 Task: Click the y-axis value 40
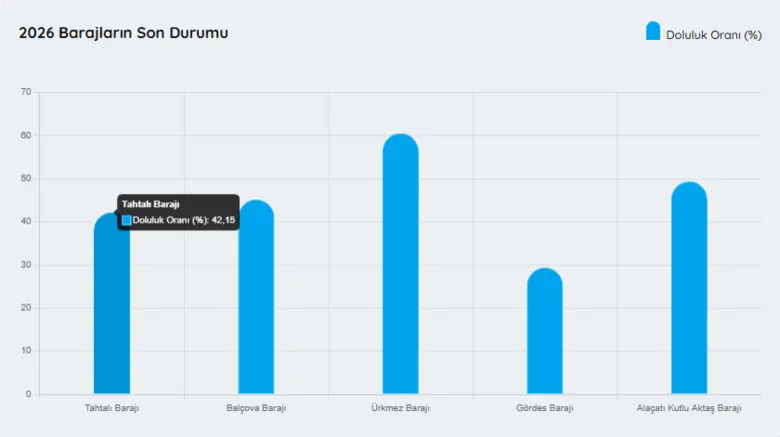coord(26,221)
